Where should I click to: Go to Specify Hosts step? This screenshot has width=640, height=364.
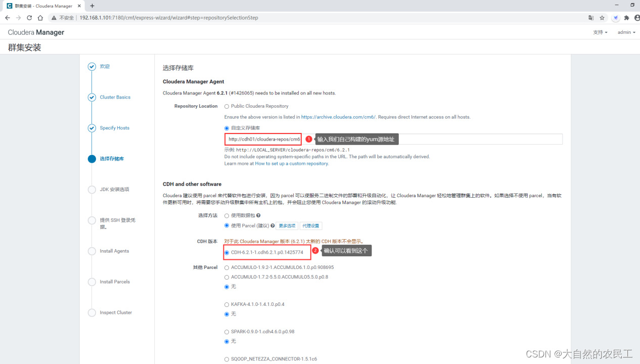pos(114,128)
